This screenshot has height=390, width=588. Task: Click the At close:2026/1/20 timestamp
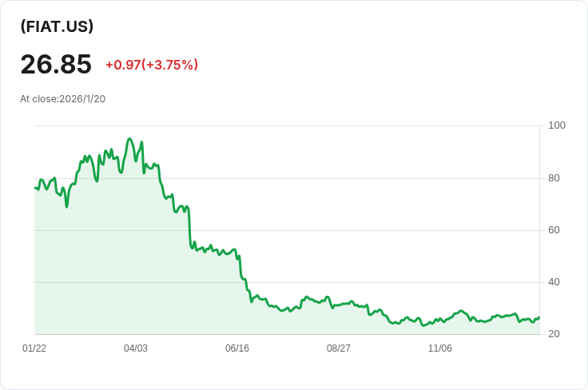coord(62,99)
